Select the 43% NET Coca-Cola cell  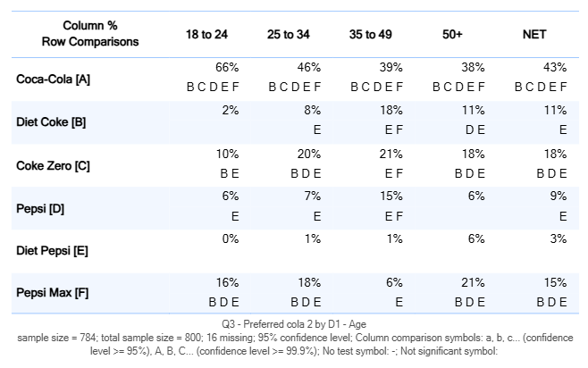point(554,67)
